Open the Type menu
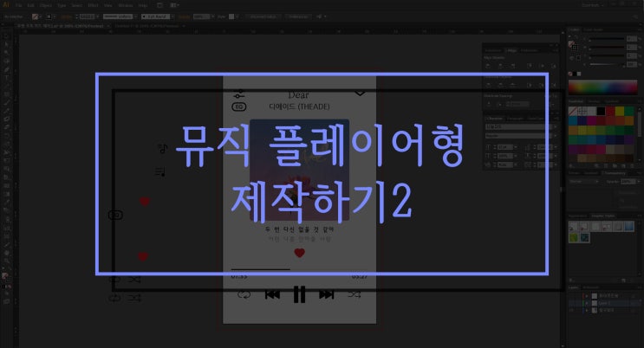Screen dimensions: 644x348 (62, 5)
